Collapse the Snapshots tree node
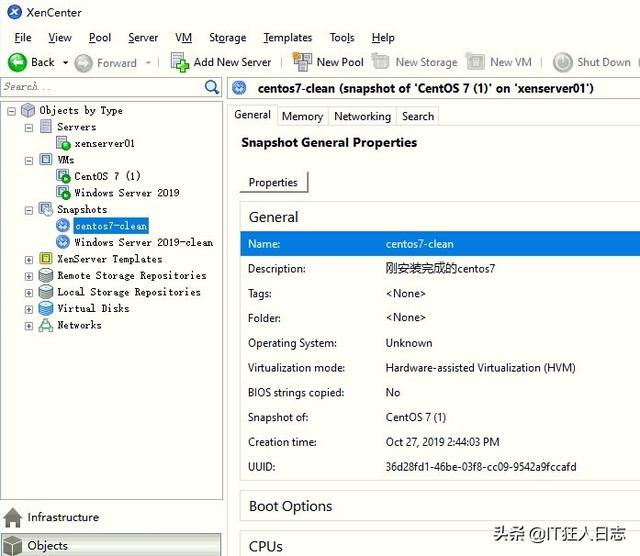640x556 pixels. pos(29,210)
